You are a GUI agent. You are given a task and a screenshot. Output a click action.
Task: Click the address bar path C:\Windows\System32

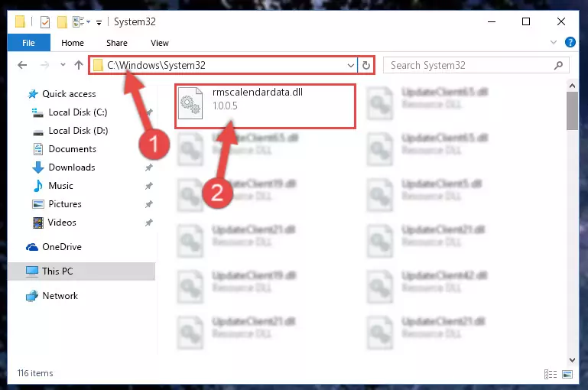tap(156, 65)
